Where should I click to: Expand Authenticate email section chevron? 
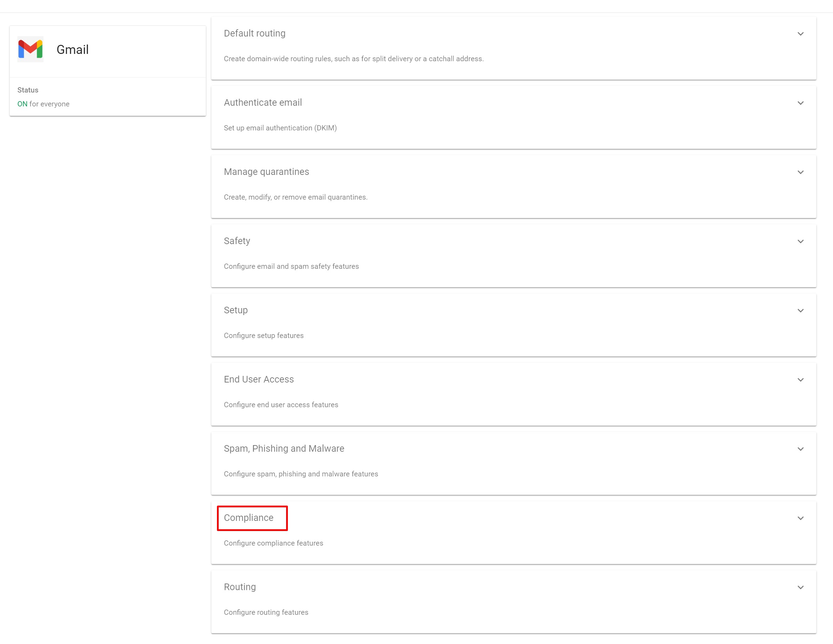click(800, 103)
